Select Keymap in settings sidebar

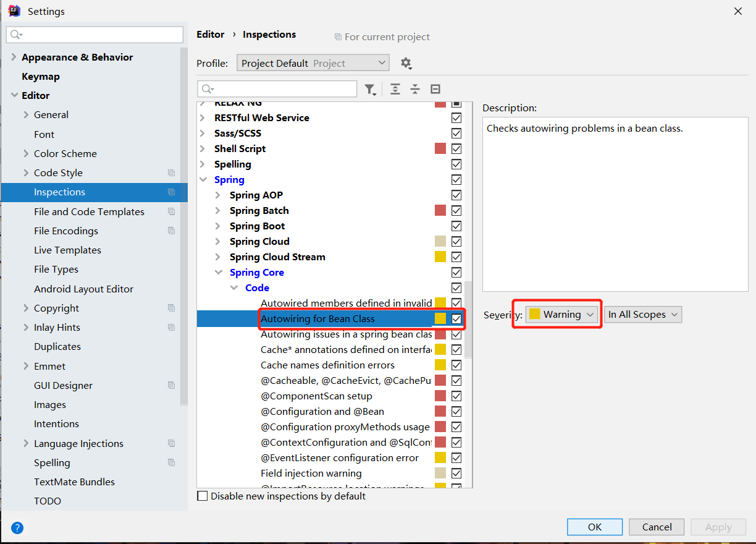pyautogui.click(x=41, y=76)
